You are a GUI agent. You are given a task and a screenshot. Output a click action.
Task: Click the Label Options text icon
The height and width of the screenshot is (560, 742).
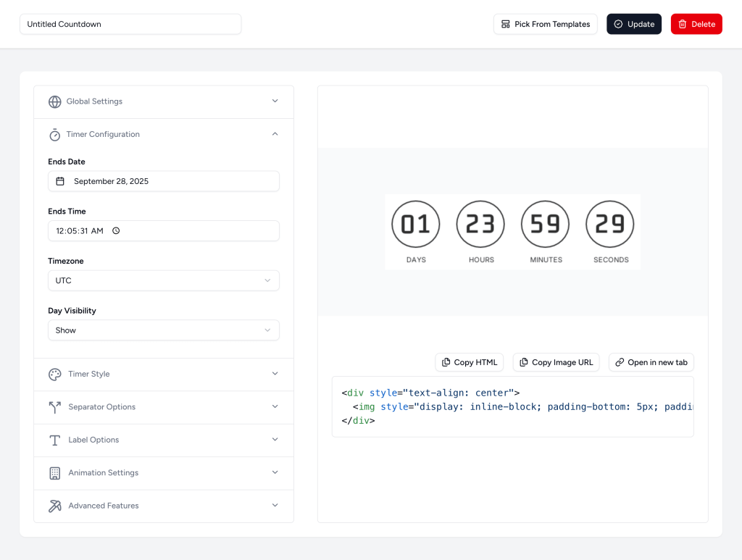[55, 440]
